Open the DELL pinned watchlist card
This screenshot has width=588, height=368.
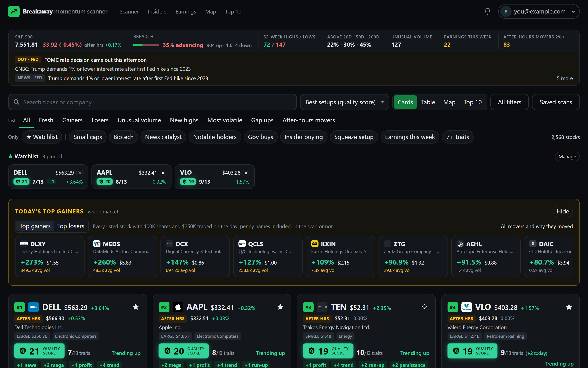coord(48,177)
